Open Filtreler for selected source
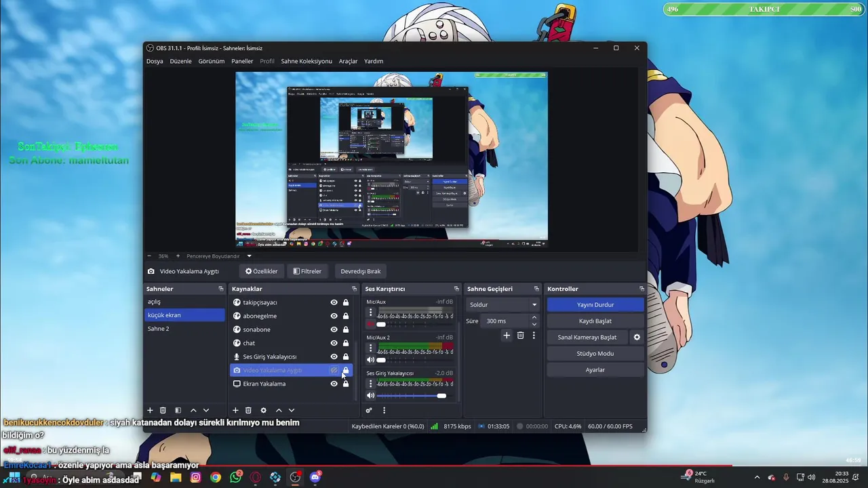 pos(307,271)
